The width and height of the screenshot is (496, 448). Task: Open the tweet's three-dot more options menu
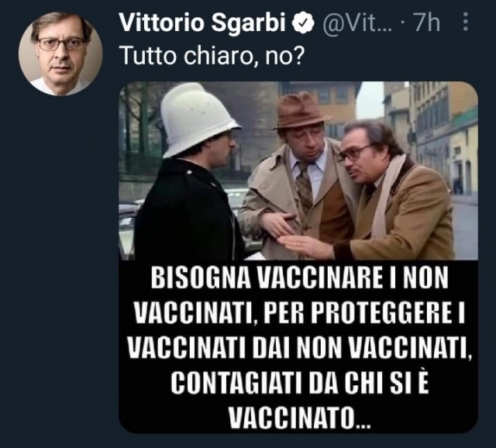[465, 22]
